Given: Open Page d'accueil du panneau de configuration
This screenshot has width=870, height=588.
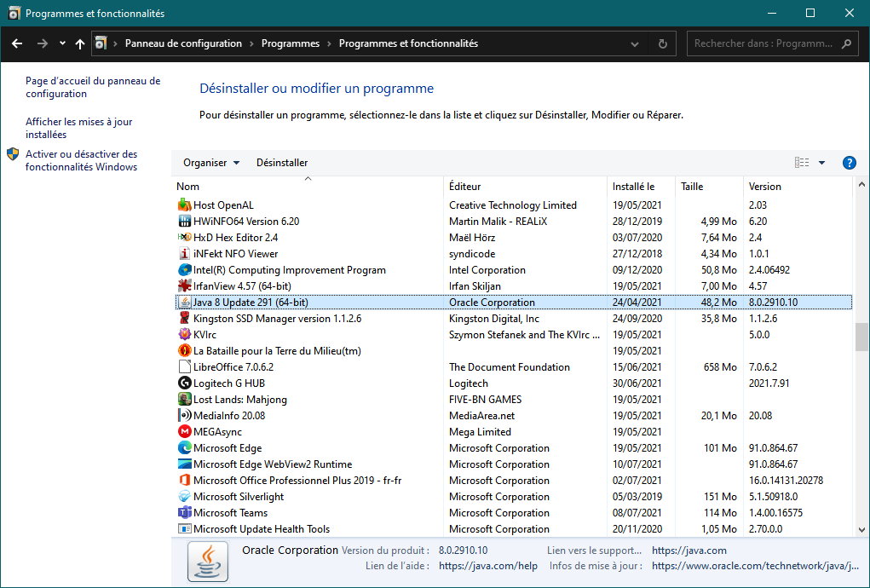Looking at the screenshot, I should [x=93, y=87].
